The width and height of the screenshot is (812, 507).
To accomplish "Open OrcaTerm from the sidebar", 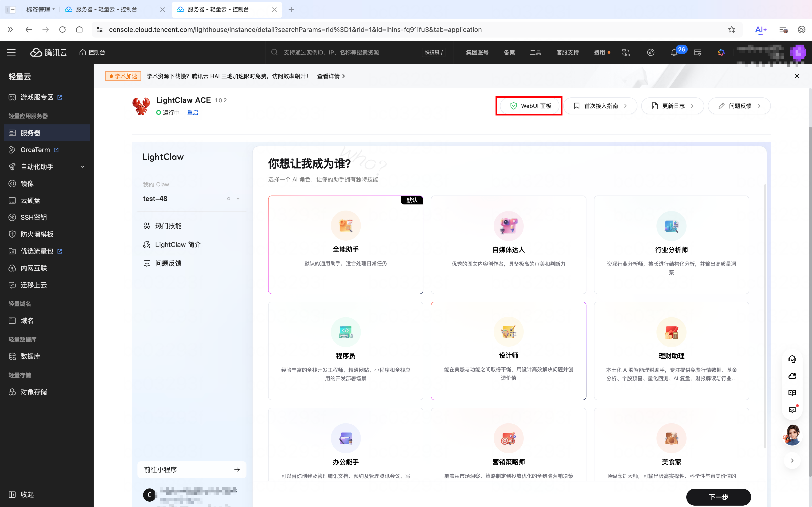I will click(x=35, y=150).
